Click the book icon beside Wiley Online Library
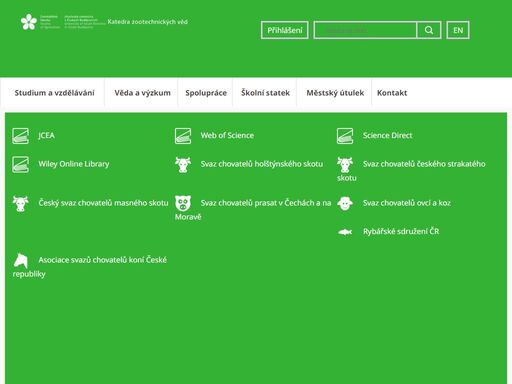 [x=20, y=164]
